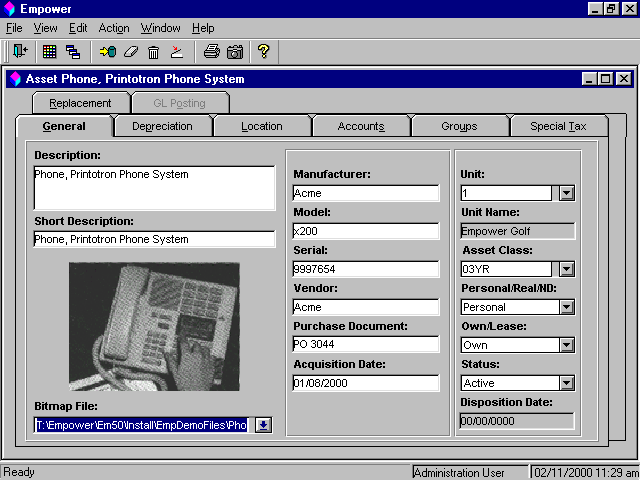Open the Edit menu
The height and width of the screenshot is (480, 640).
click(x=78, y=28)
